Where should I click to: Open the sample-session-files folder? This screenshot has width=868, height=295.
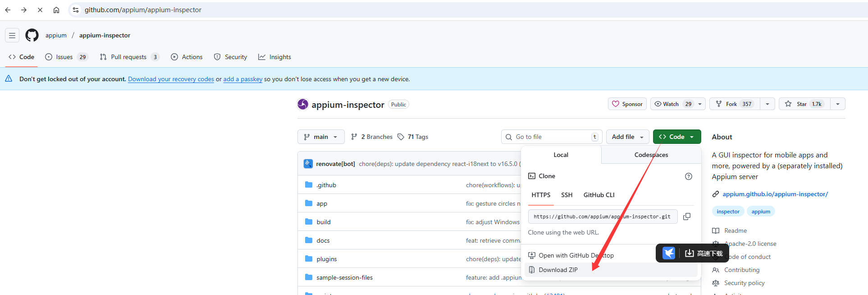[x=345, y=277]
